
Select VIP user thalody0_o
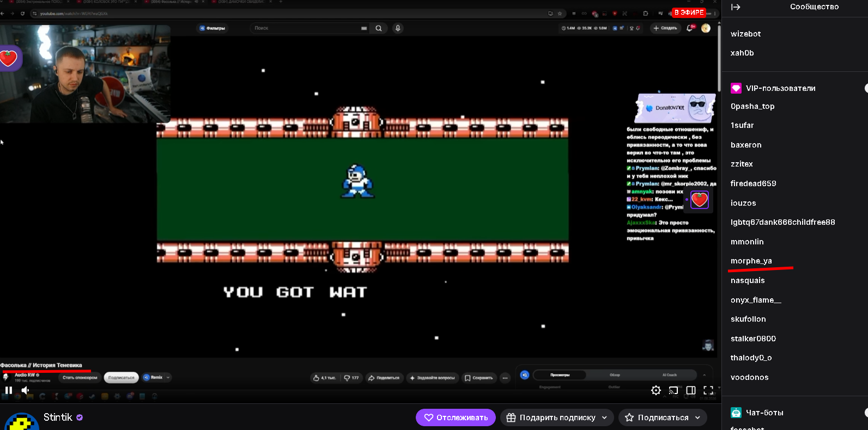(751, 358)
